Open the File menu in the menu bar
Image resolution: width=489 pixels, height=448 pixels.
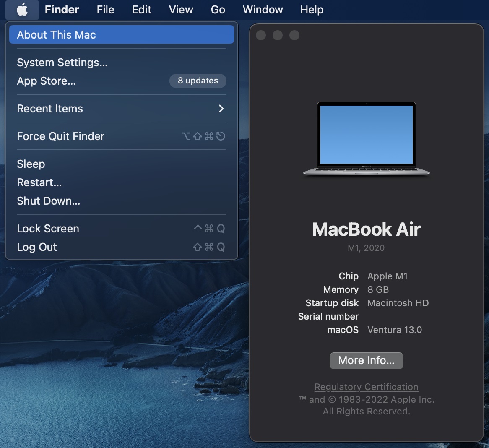[x=105, y=10]
